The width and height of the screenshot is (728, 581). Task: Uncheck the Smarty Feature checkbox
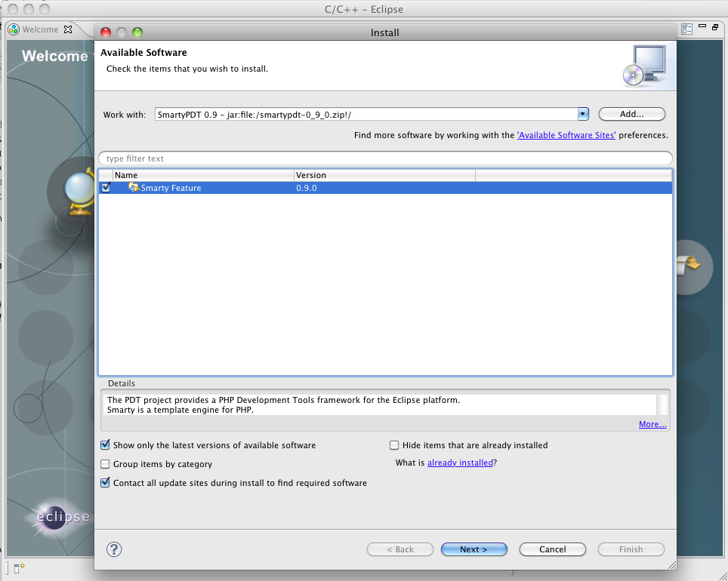tap(106, 187)
